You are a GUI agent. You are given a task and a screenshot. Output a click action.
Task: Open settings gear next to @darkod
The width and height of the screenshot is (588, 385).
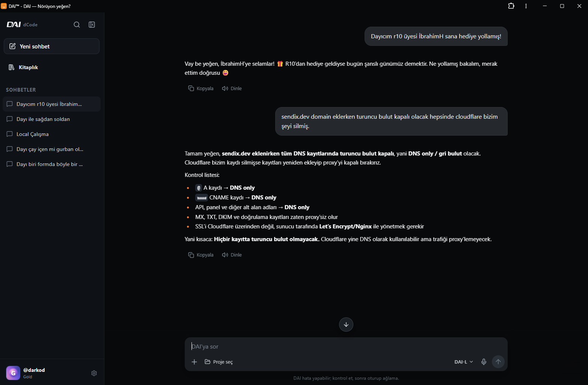click(94, 373)
